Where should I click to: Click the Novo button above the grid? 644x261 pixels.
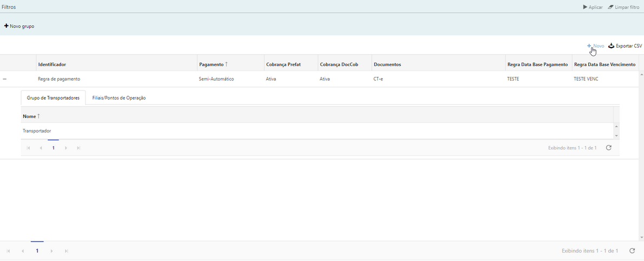(x=596, y=46)
